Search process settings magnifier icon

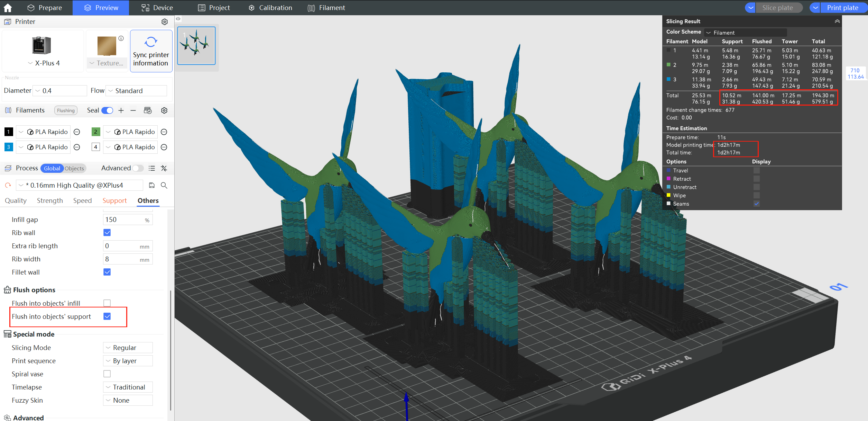coord(164,185)
